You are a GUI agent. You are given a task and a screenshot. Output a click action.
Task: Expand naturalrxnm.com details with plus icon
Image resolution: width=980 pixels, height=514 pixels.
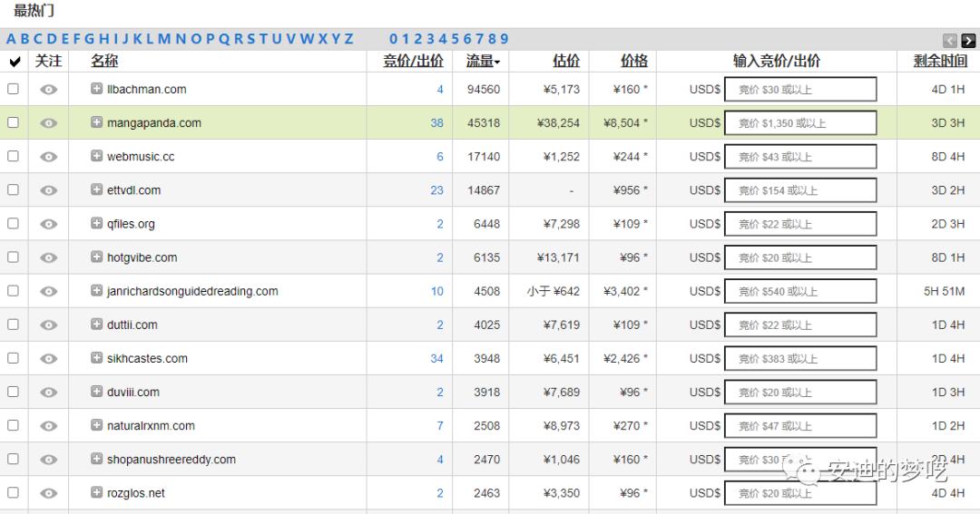tap(97, 425)
